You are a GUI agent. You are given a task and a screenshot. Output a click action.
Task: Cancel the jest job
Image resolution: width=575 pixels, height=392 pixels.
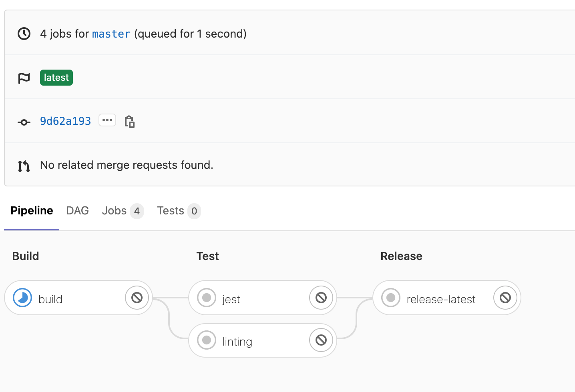click(321, 298)
